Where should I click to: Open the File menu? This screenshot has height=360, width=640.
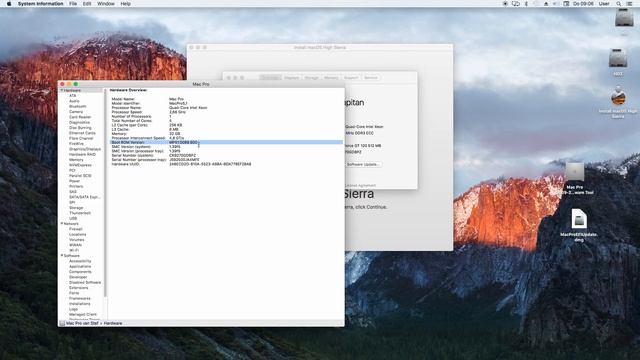(73, 4)
